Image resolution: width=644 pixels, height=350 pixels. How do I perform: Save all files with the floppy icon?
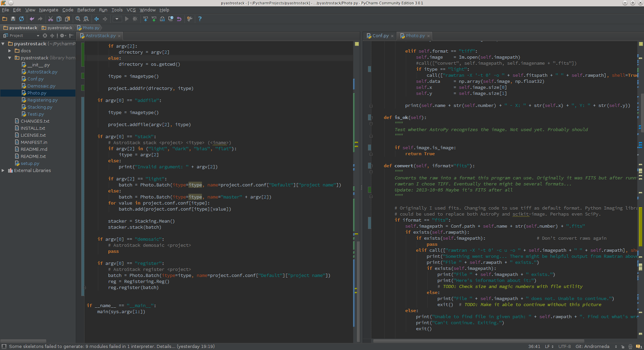coord(13,19)
